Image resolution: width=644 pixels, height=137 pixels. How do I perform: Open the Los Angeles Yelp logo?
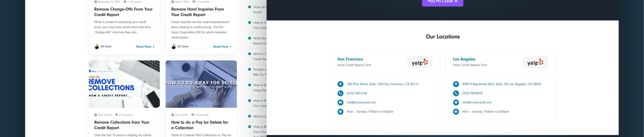535,62
